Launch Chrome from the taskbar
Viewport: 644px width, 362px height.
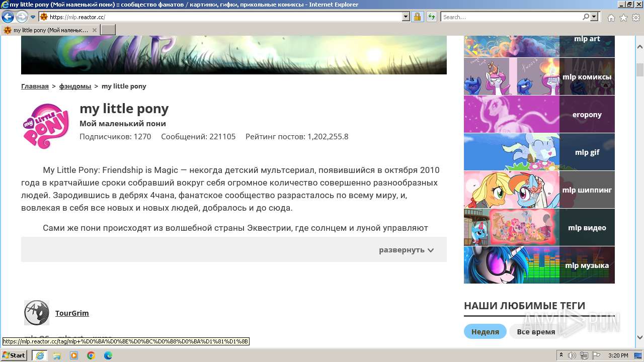coord(91,355)
